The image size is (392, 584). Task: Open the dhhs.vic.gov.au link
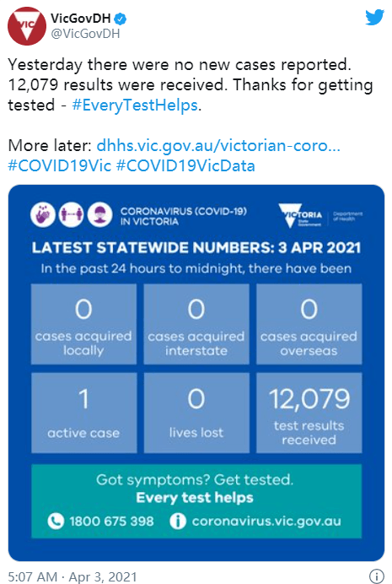point(218,146)
